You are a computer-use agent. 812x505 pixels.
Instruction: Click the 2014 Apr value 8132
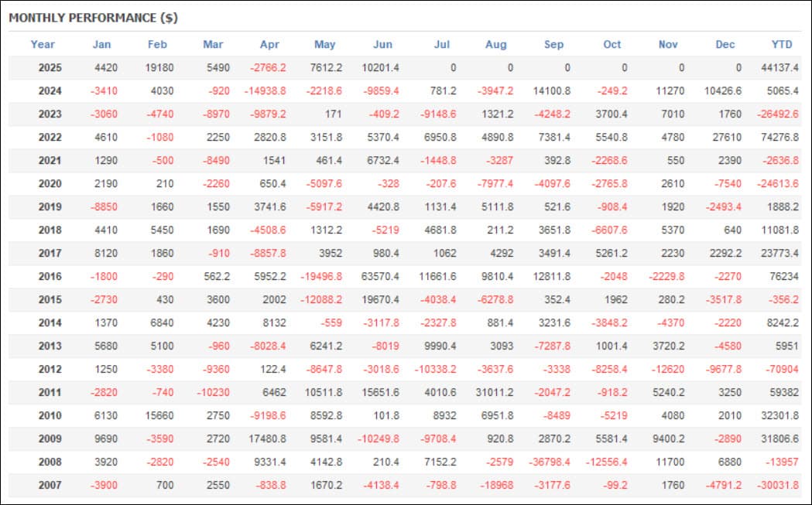tap(274, 322)
